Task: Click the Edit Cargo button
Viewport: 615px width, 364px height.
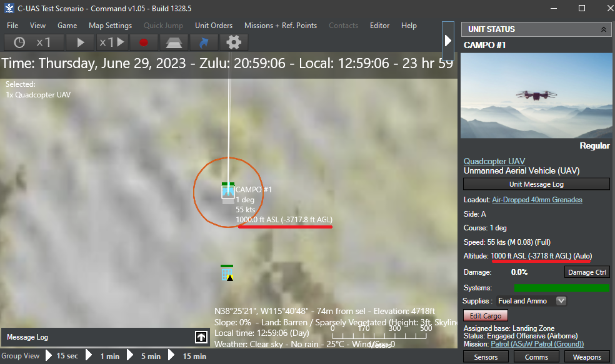Action: pos(486,316)
